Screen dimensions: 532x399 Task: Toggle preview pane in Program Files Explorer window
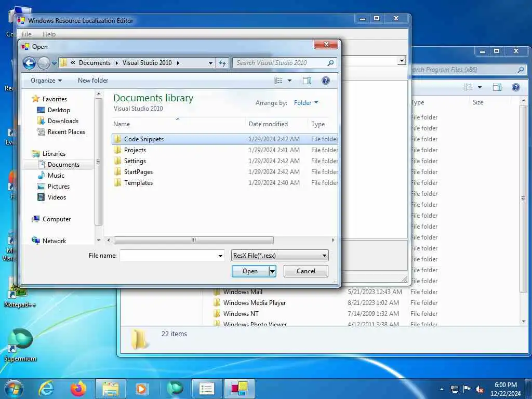497,87
